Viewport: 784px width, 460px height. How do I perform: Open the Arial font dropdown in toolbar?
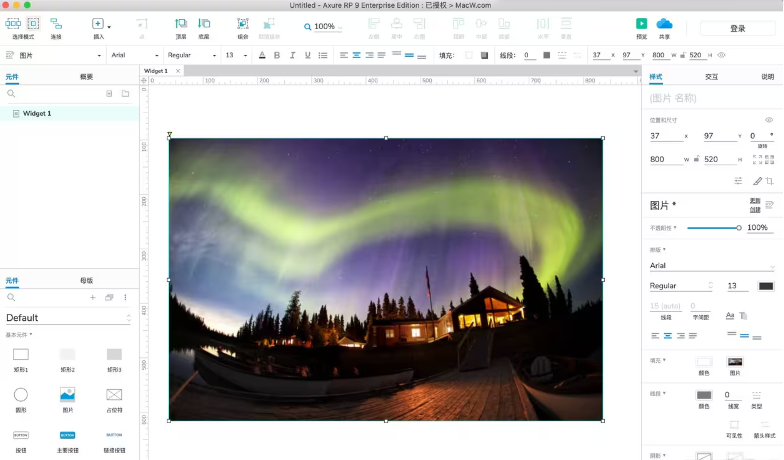pyautogui.click(x=133, y=55)
